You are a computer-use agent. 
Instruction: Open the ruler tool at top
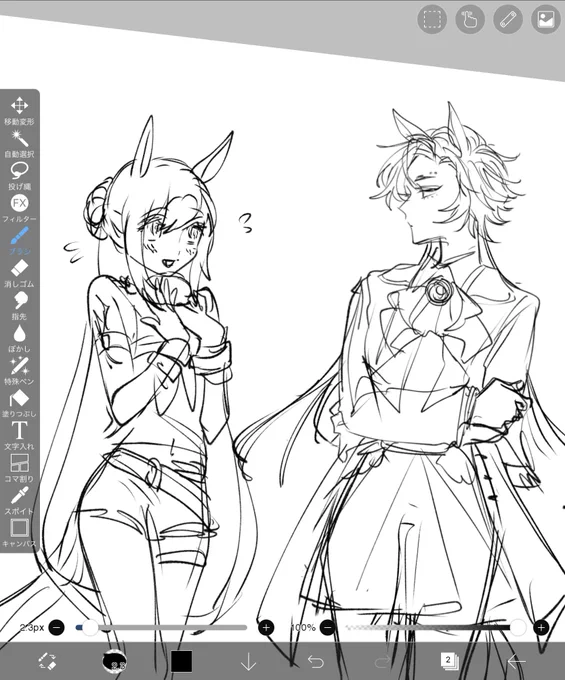pos(508,20)
